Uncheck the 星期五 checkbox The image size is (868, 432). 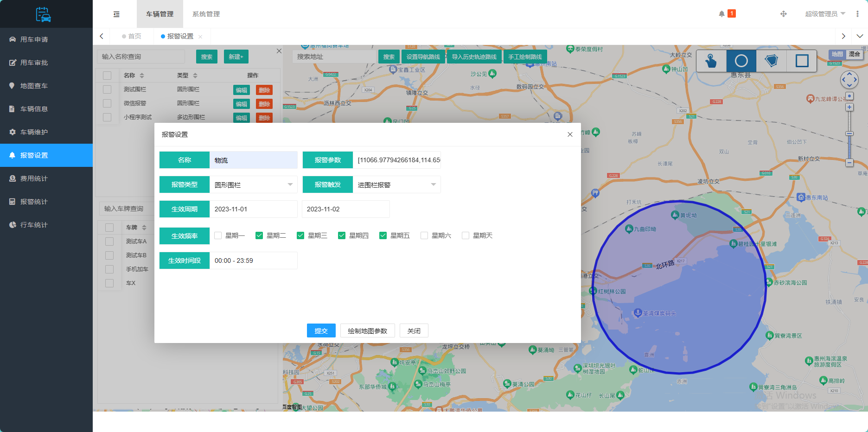383,235
